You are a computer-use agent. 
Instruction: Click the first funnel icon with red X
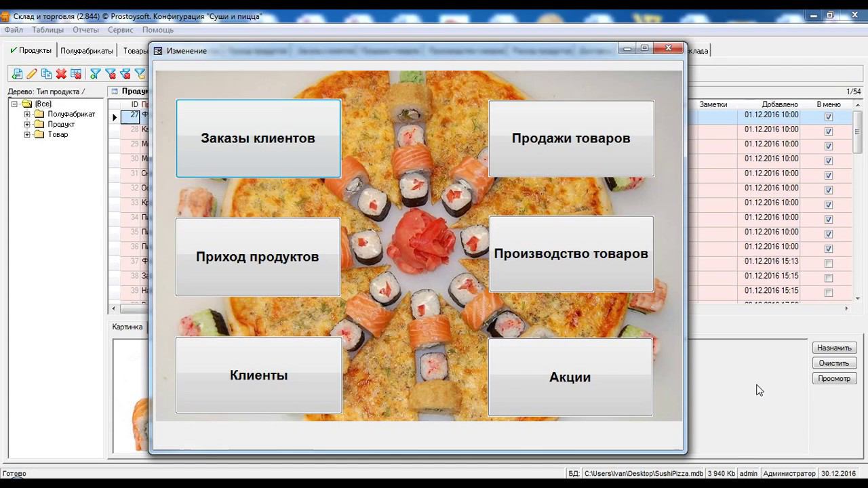pos(111,74)
